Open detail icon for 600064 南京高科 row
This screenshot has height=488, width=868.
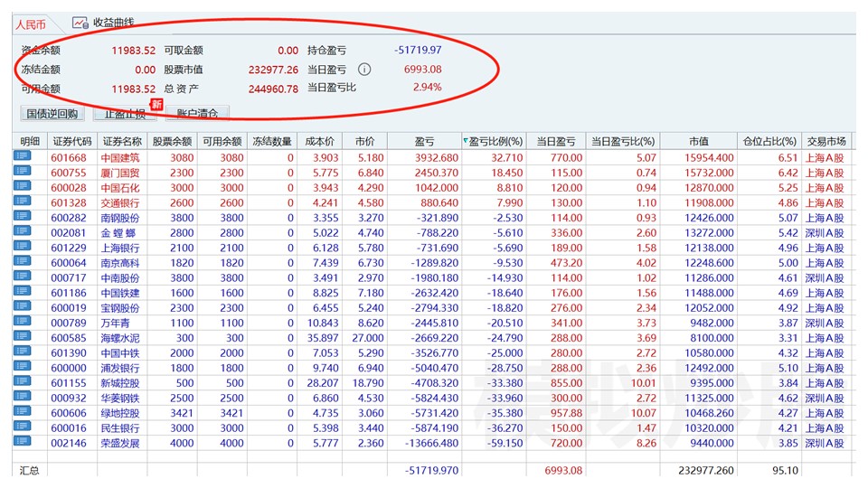coord(22,260)
